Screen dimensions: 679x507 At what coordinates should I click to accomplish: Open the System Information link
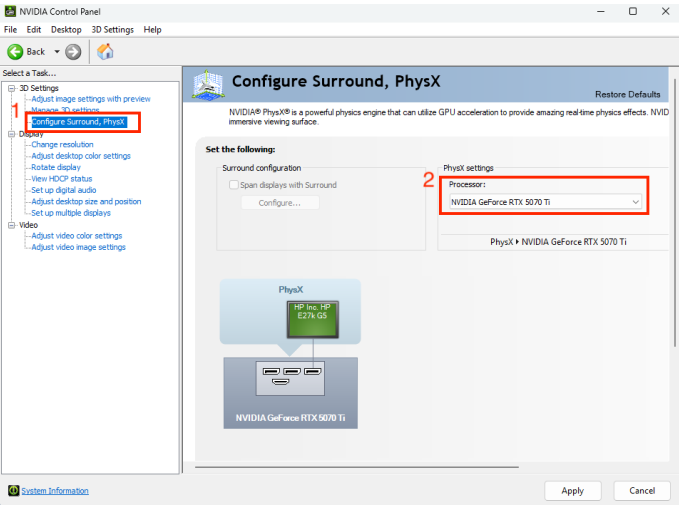coord(55,491)
